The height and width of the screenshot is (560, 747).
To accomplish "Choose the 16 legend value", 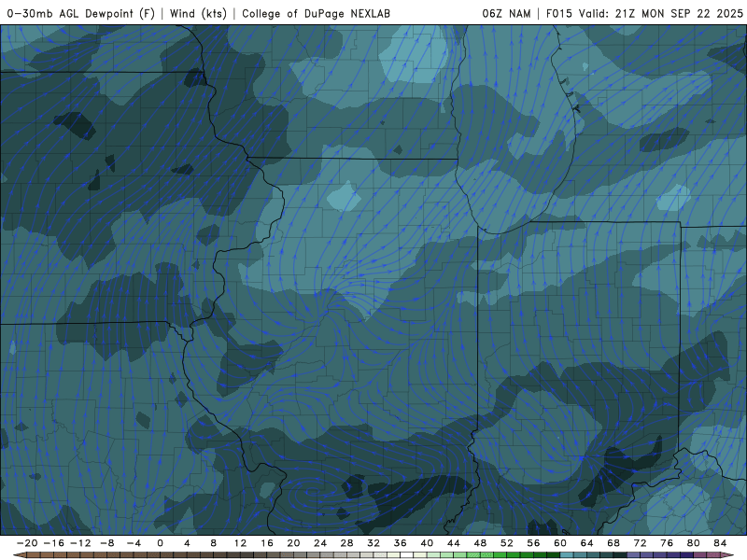I will point(267,543).
